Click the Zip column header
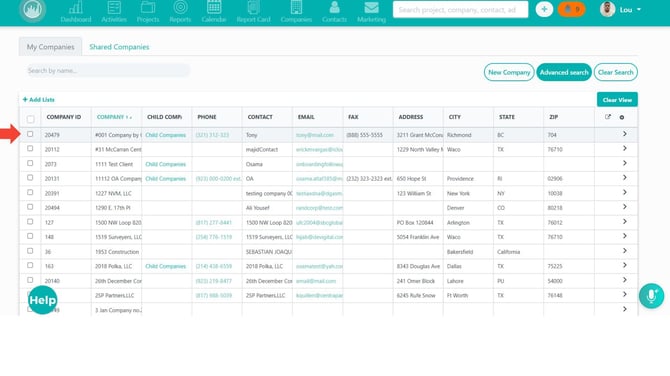 [x=553, y=117]
